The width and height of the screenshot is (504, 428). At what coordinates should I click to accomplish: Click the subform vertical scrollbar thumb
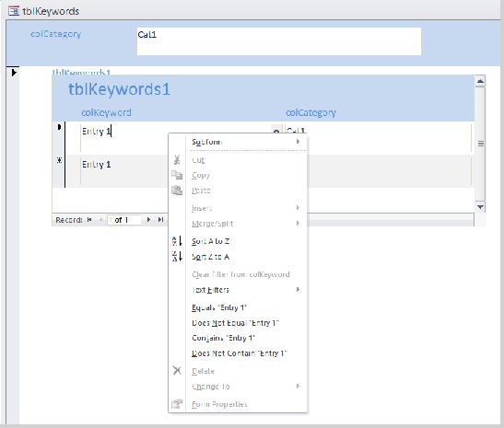click(x=480, y=144)
